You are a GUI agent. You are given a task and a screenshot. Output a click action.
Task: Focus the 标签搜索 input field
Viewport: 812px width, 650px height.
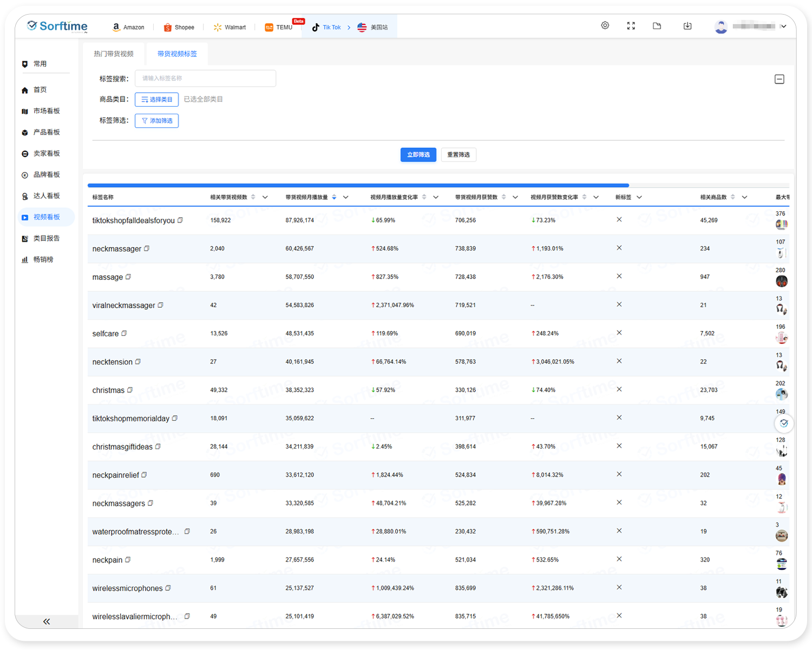(205, 79)
